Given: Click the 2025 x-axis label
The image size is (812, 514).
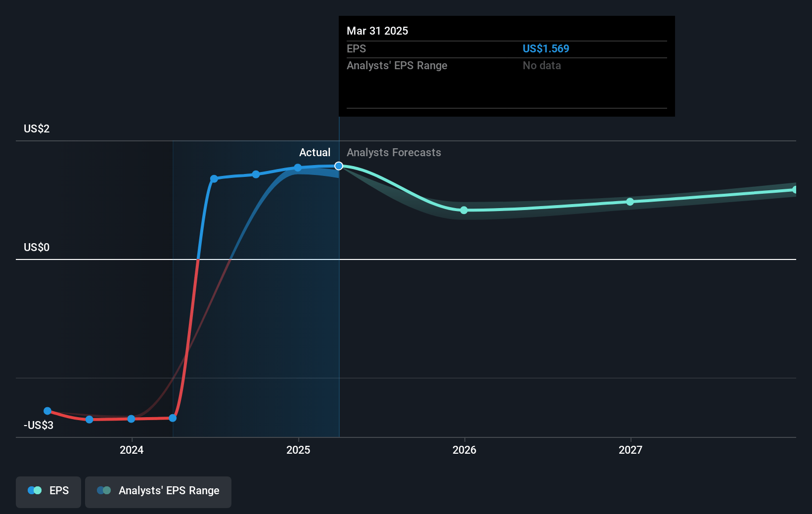Looking at the screenshot, I should pos(298,450).
